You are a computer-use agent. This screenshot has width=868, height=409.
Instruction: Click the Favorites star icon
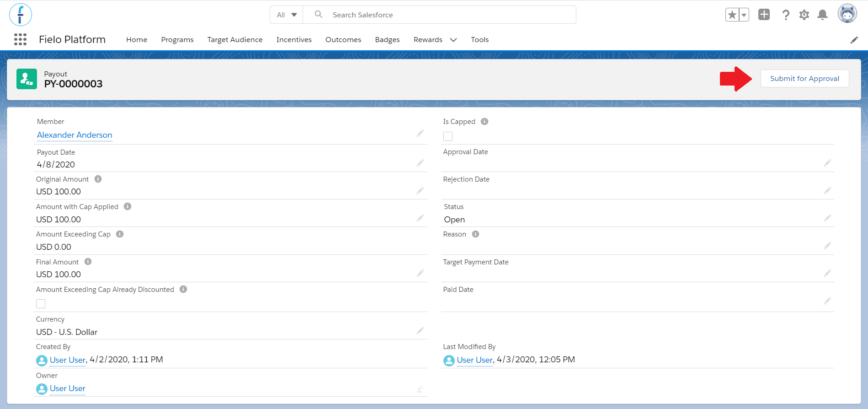pyautogui.click(x=732, y=15)
